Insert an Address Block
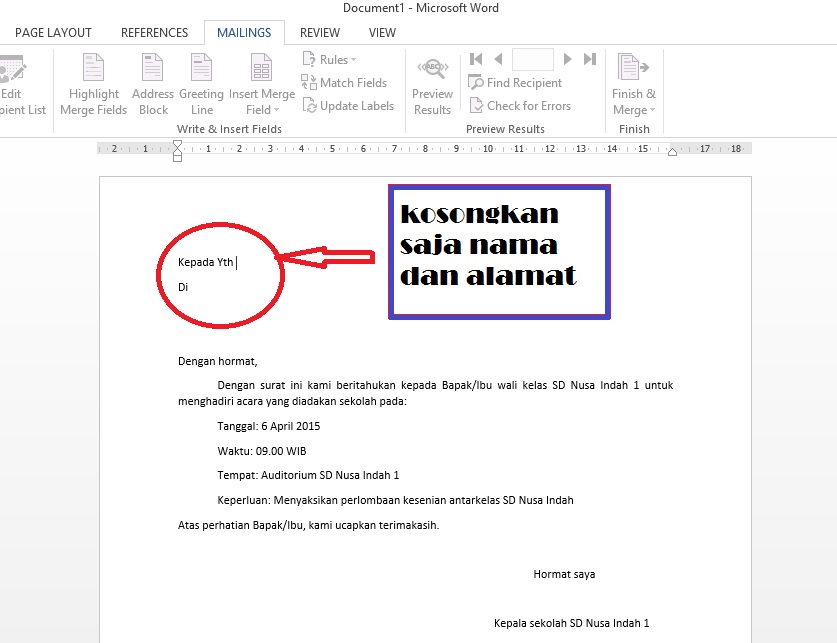Screen dimensions: 837x643 [153, 84]
